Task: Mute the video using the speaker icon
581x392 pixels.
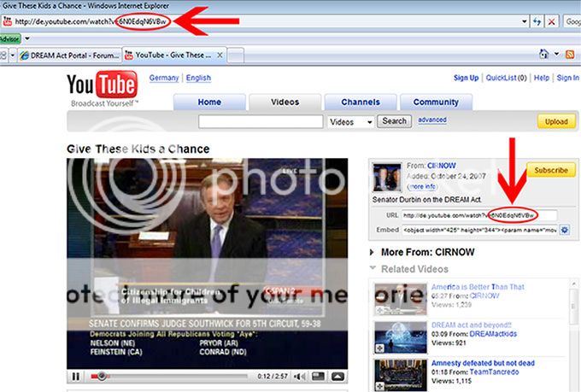Action: [x=299, y=377]
